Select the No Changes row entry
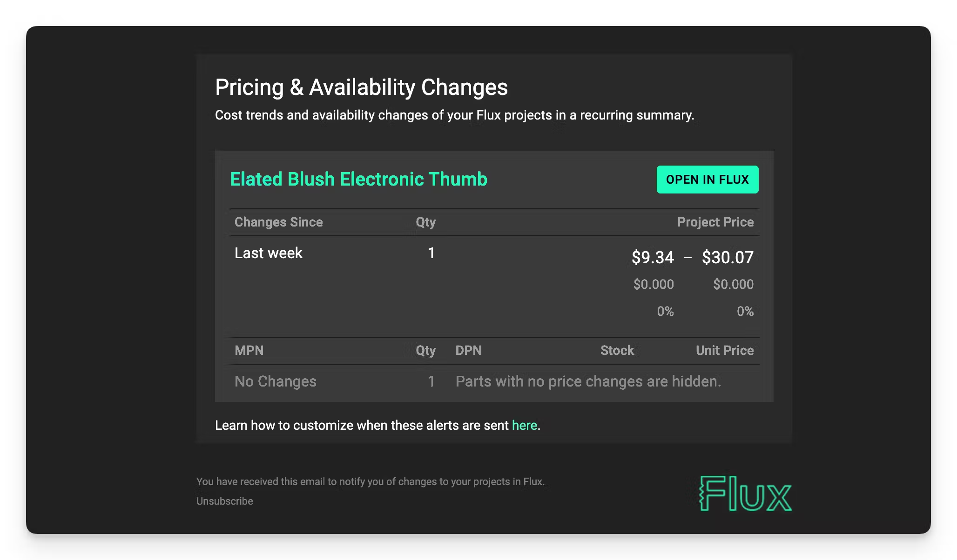 [276, 381]
